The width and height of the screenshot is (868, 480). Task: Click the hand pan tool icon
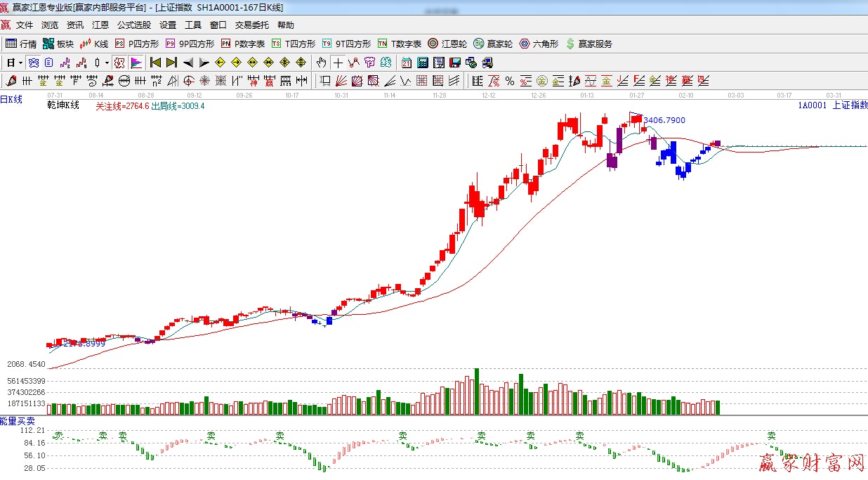point(322,63)
